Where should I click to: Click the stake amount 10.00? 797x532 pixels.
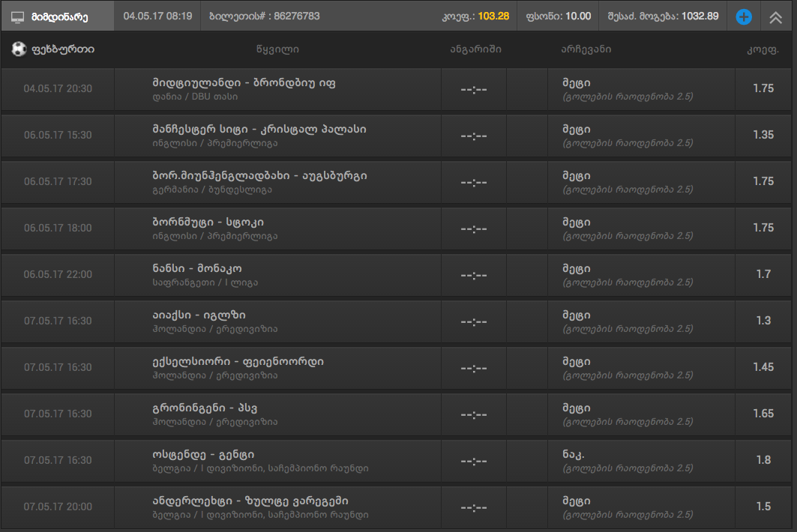(578, 16)
